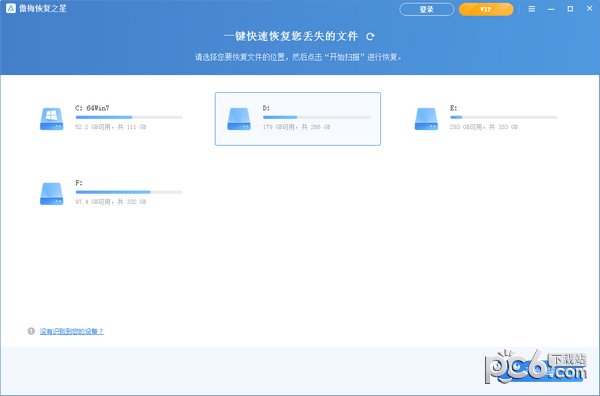The height and width of the screenshot is (396, 600).
Task: Minimize the recovery window
Action: coord(551,9)
